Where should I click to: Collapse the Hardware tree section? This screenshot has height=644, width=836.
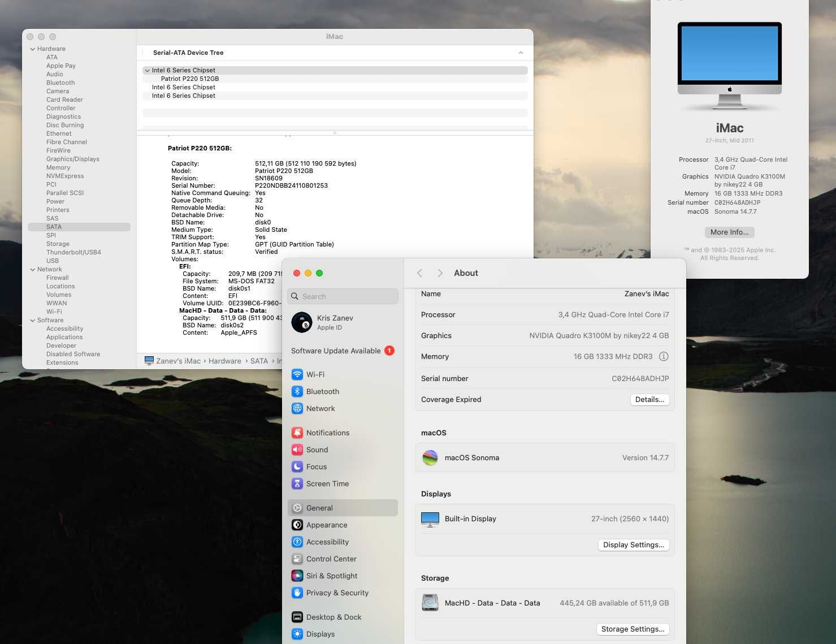click(33, 49)
